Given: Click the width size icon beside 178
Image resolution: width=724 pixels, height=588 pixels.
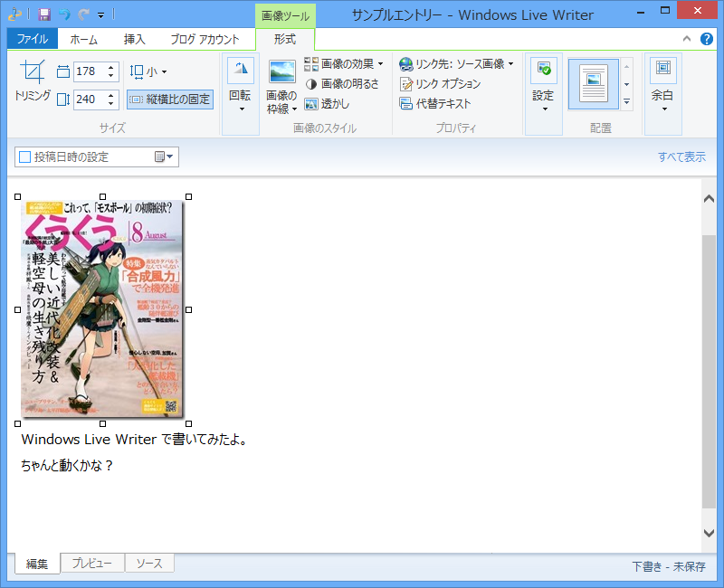Looking at the screenshot, I should [63, 71].
